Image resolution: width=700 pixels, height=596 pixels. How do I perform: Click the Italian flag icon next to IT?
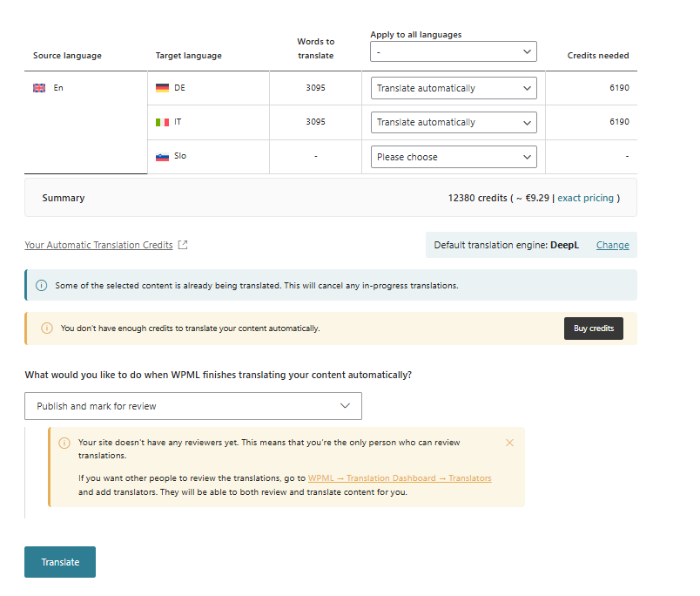pyautogui.click(x=162, y=122)
